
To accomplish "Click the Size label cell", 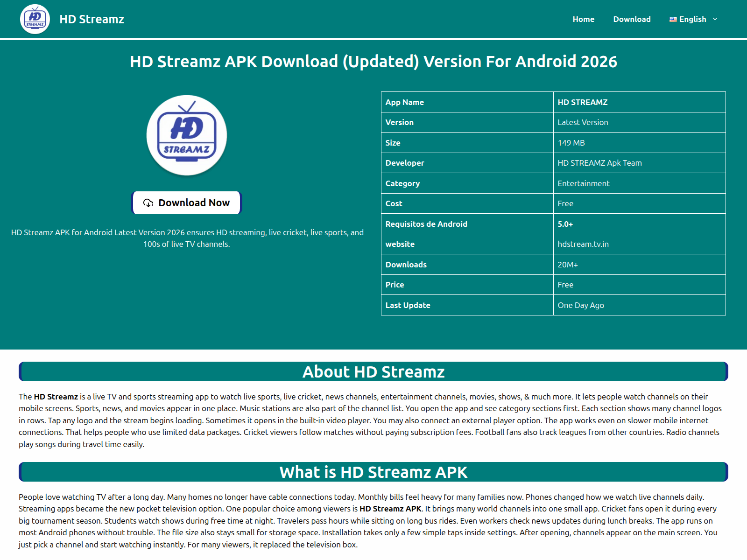I will (467, 143).
